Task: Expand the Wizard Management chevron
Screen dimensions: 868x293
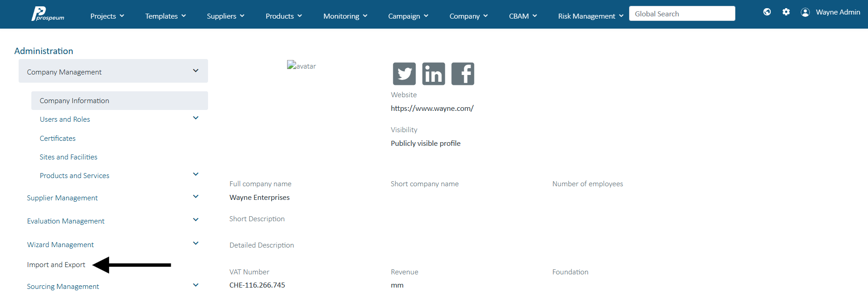Action: pos(196,243)
